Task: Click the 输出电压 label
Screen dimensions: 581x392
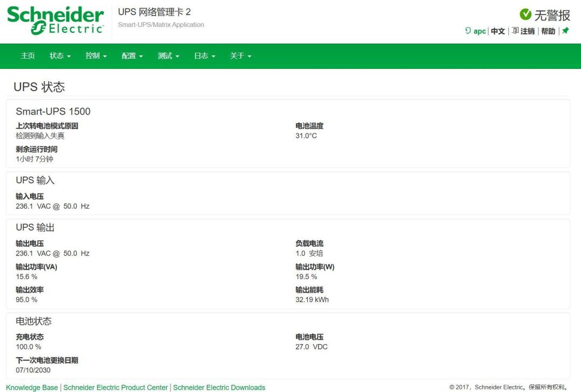Action: coord(30,244)
